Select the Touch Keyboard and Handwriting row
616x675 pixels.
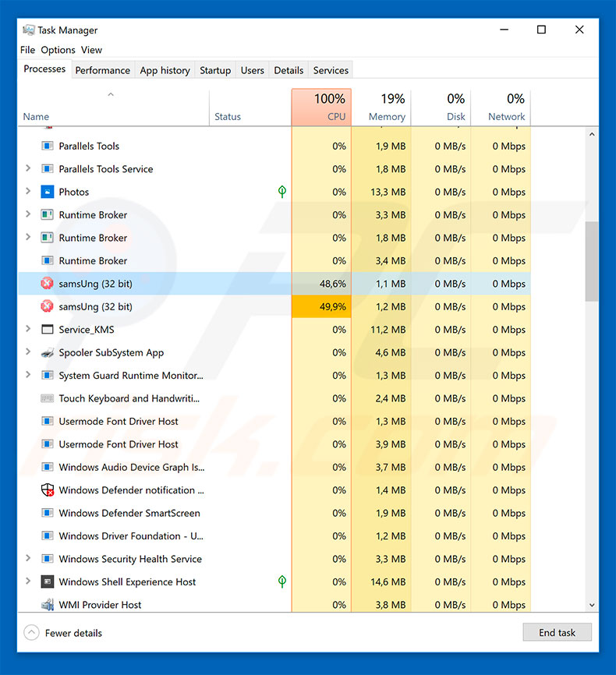tap(274, 398)
